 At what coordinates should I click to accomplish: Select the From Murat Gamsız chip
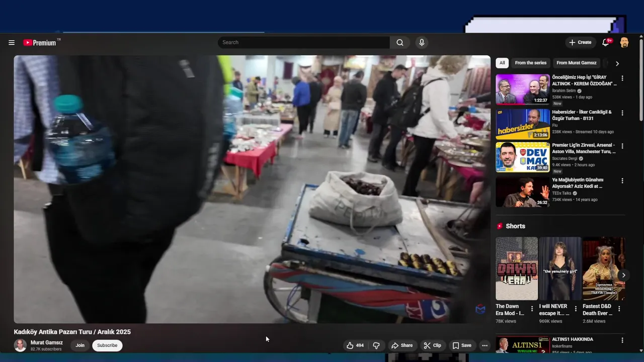tap(577, 63)
